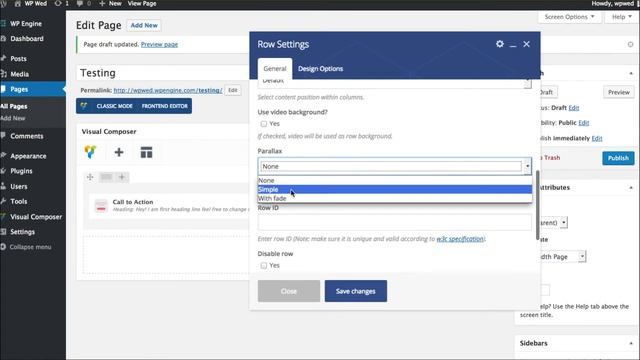640x360 pixels.
Task: Switch to Classic Mode
Action: (x=115, y=106)
